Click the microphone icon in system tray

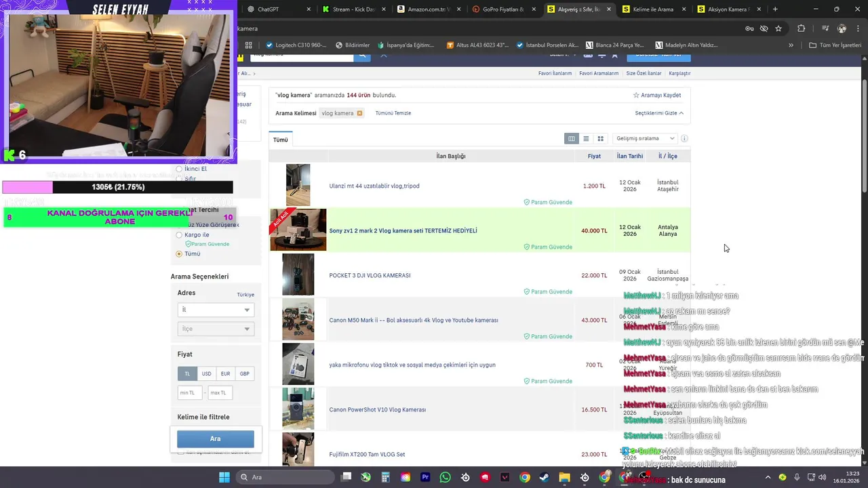(797, 477)
